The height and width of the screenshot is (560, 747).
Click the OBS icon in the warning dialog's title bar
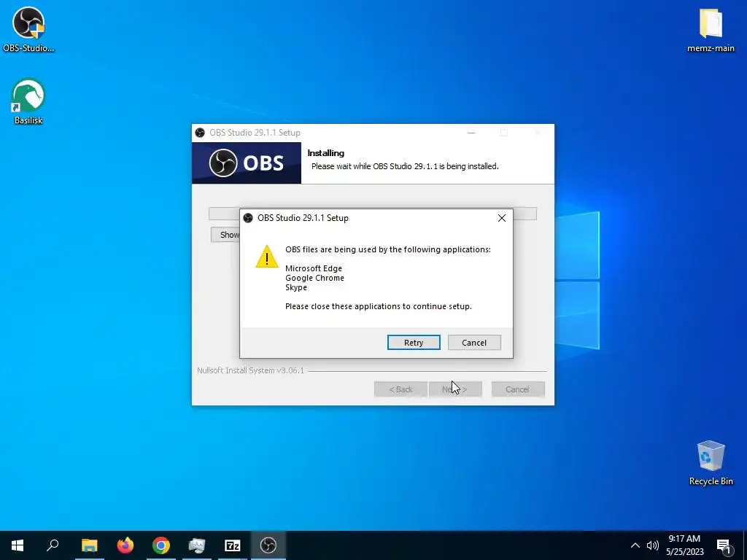pos(248,218)
